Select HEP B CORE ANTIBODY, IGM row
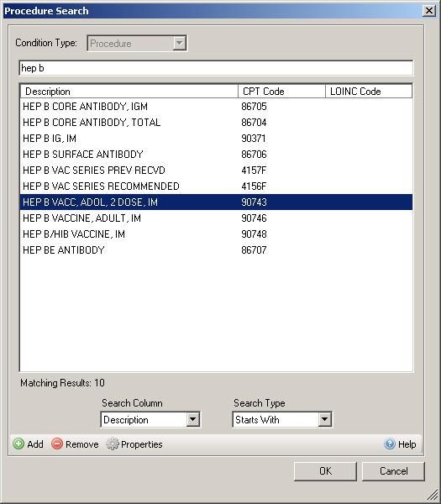441x504 pixels. point(216,107)
